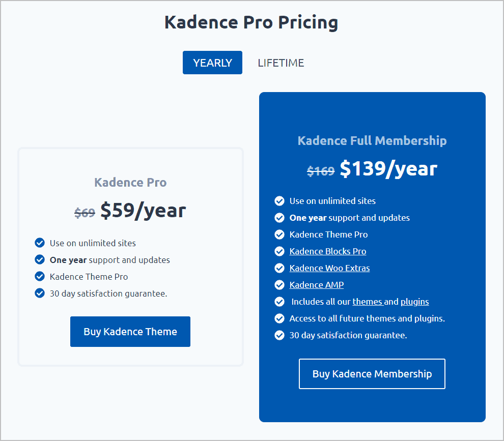Switch billing period to LIFETIME

(281, 63)
